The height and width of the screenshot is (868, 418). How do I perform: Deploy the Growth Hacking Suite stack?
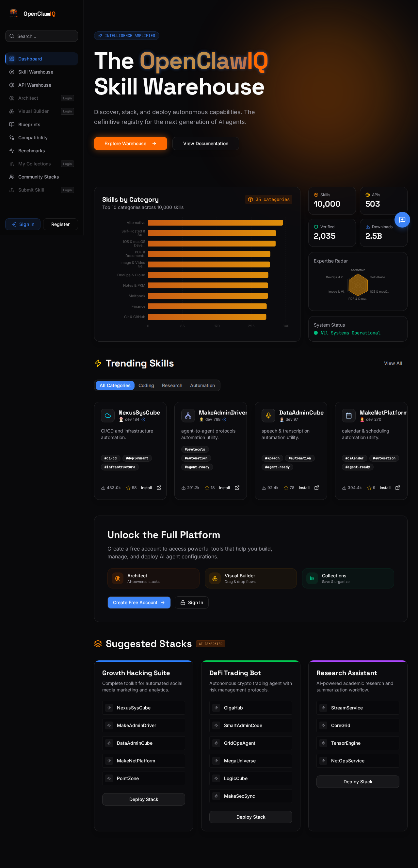pos(144,799)
